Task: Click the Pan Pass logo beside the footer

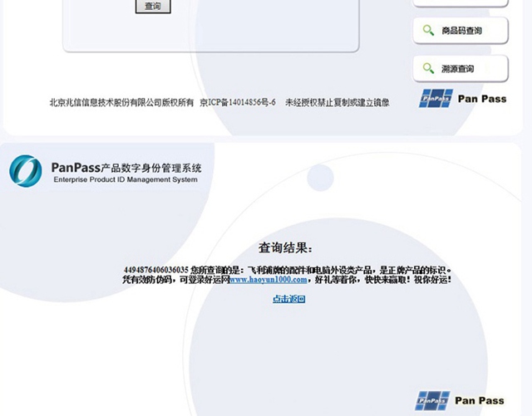Action: 462,99
